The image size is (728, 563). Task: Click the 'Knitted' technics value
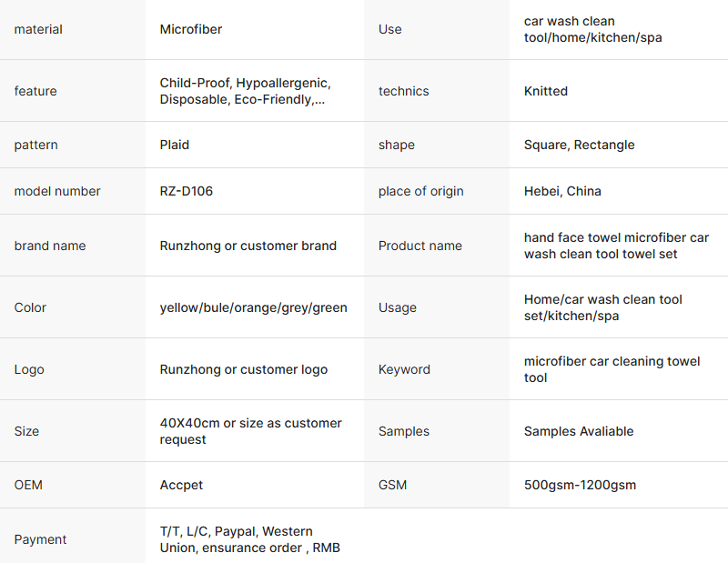[546, 91]
